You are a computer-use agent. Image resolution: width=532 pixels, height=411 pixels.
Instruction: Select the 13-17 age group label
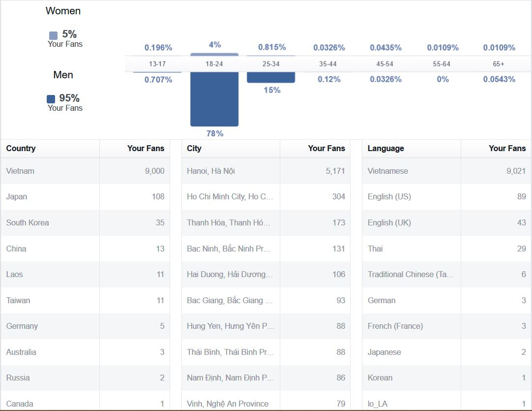(157, 64)
